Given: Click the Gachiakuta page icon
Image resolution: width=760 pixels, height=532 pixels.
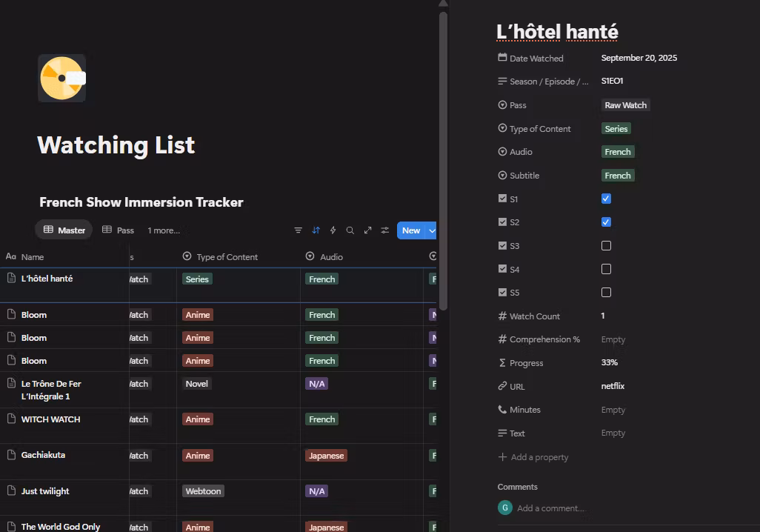Looking at the screenshot, I should pos(11,455).
